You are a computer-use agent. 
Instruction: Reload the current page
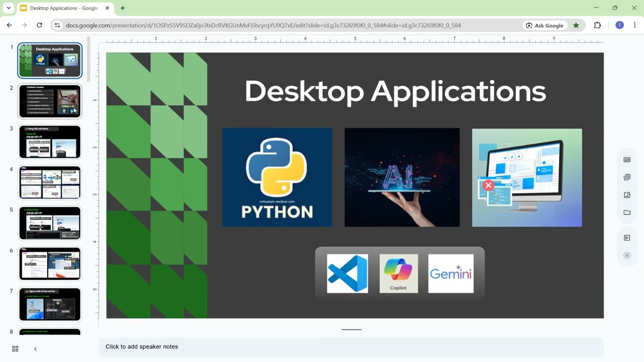[x=39, y=25]
